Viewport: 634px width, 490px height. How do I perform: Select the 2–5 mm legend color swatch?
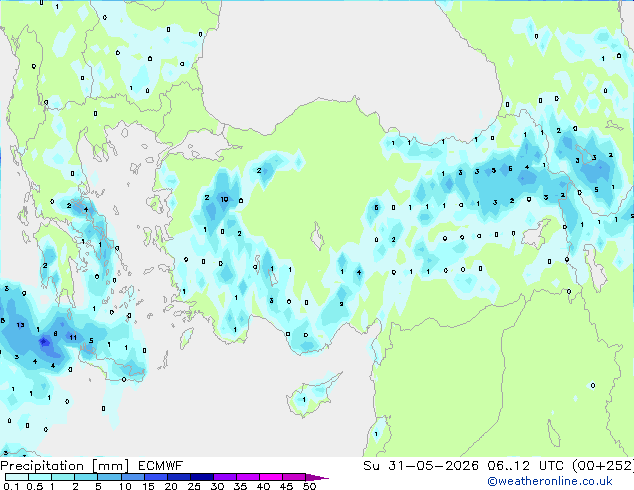[86, 477]
